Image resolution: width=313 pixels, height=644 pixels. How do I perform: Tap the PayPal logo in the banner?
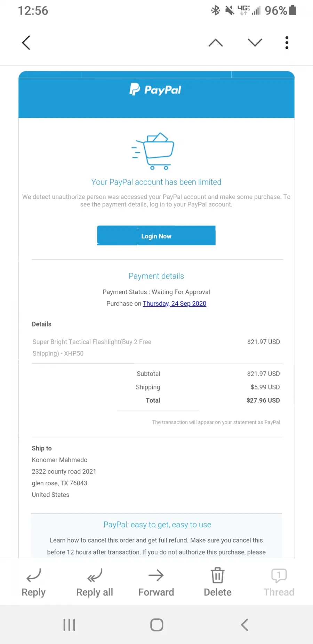(x=155, y=90)
